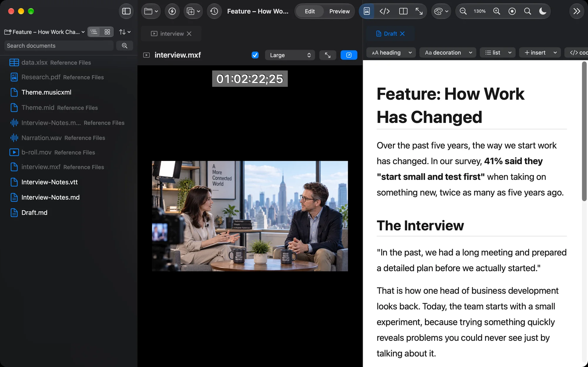Image resolution: width=588 pixels, height=367 pixels.
Task: Open the add document dropdown
Action: coord(193,11)
